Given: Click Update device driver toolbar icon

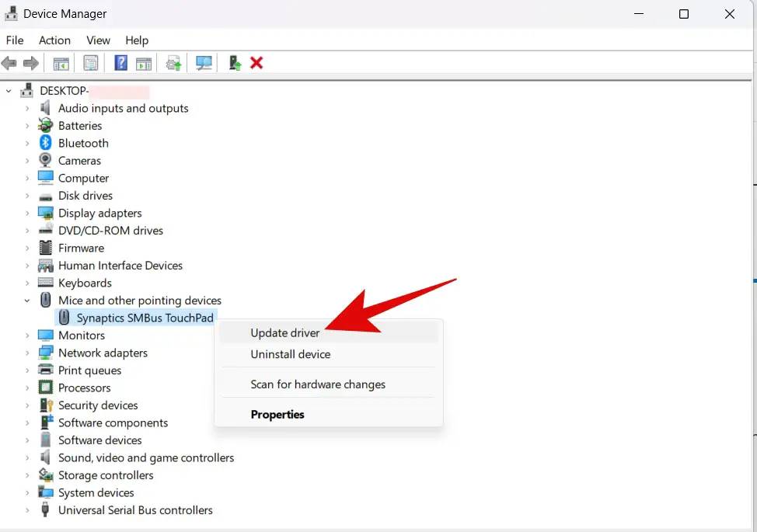Looking at the screenshot, I should tap(174, 63).
